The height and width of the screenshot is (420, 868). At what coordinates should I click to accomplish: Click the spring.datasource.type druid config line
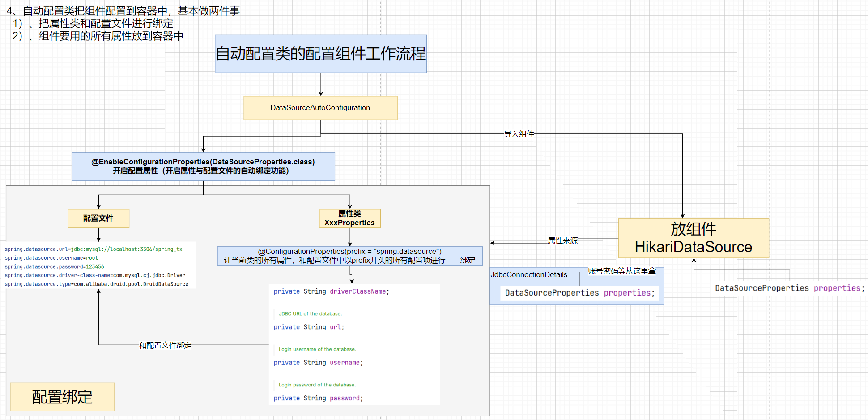pos(97,284)
